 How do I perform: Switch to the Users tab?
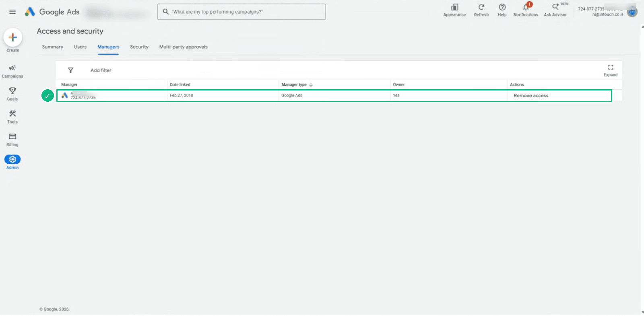click(80, 47)
